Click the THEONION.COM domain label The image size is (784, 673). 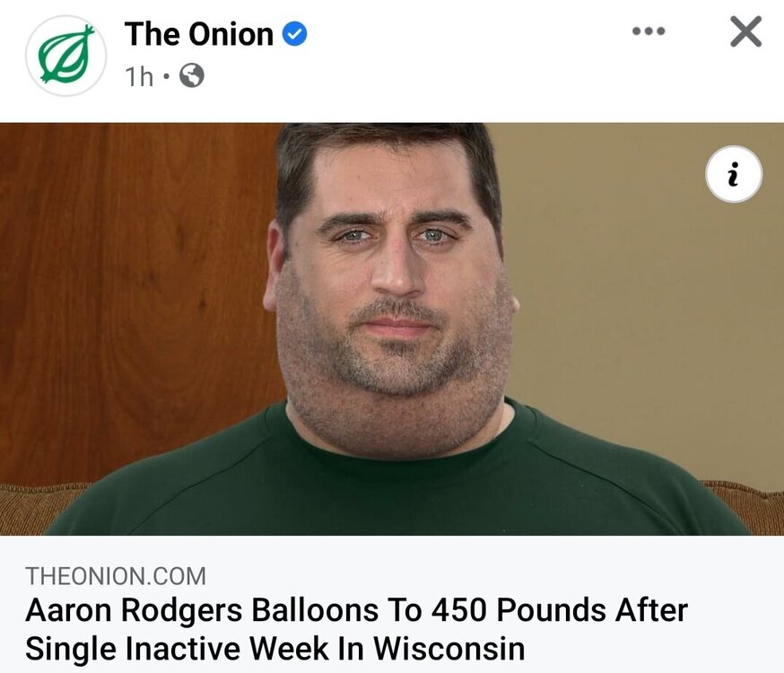pos(116,575)
